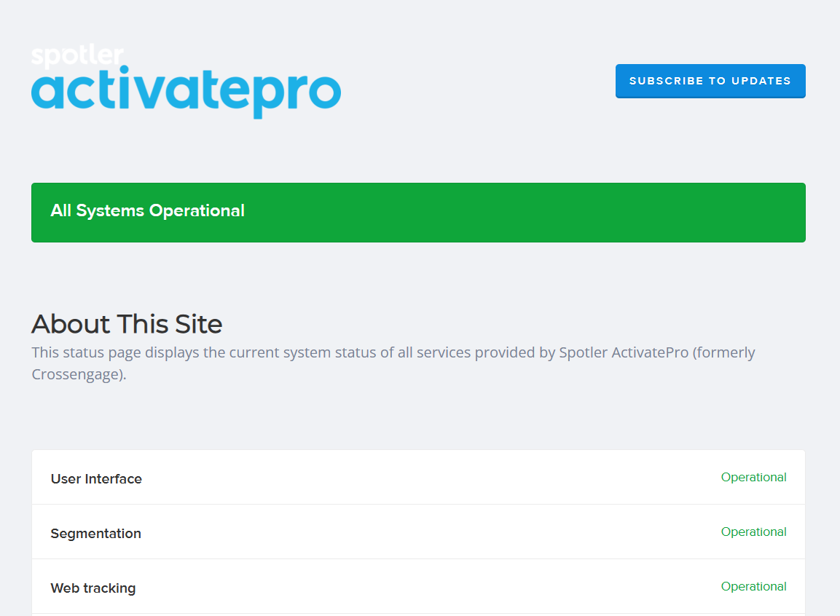Screen dimensions: 840x616
Task: Select the Web tracking component name
Action: click(93, 588)
